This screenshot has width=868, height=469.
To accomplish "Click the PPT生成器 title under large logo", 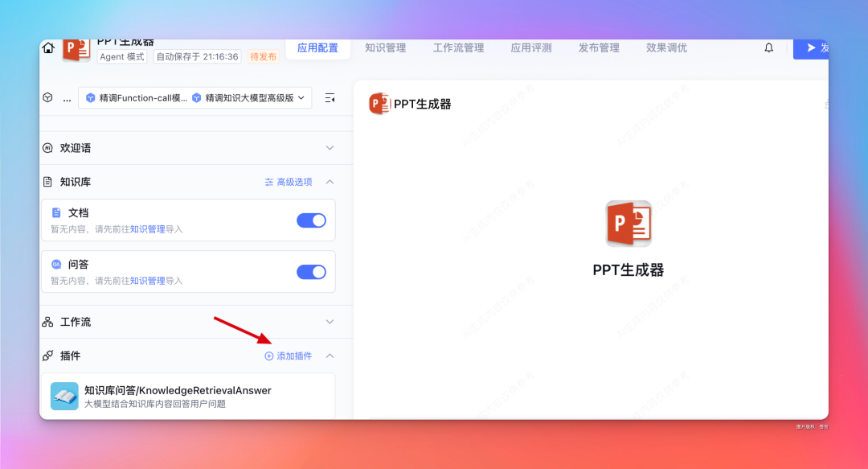I will [628, 270].
